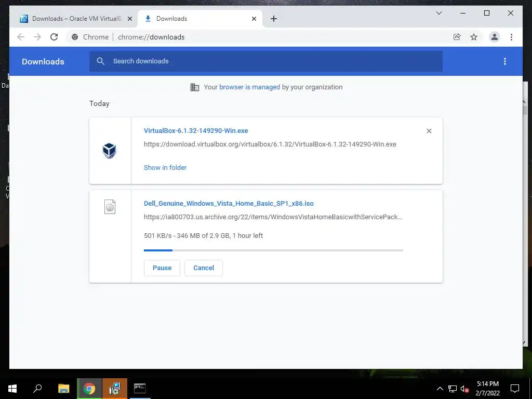This screenshot has width=532, height=399.
Task: Open the Command Prompt taskbar icon
Action: (x=140, y=389)
